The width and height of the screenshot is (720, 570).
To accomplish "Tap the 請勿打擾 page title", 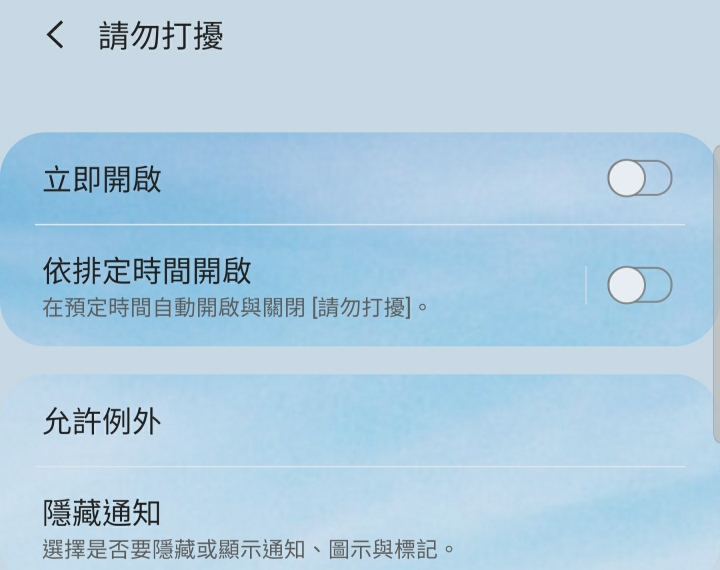I will [x=161, y=36].
